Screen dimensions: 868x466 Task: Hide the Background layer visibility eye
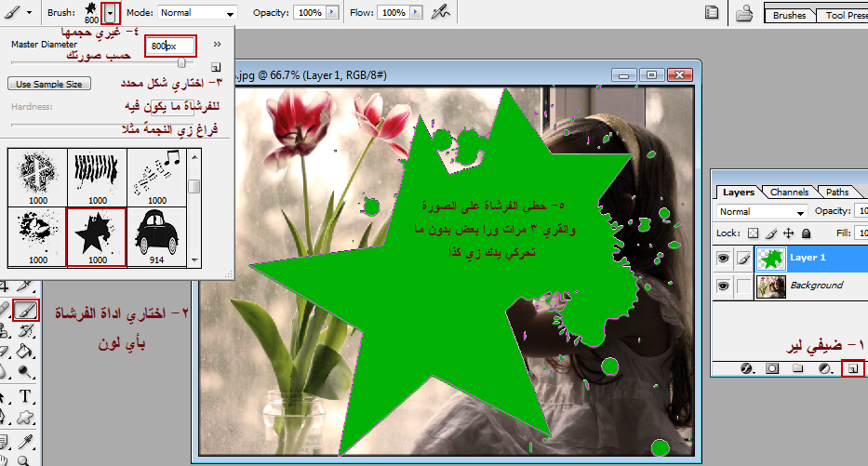point(722,285)
